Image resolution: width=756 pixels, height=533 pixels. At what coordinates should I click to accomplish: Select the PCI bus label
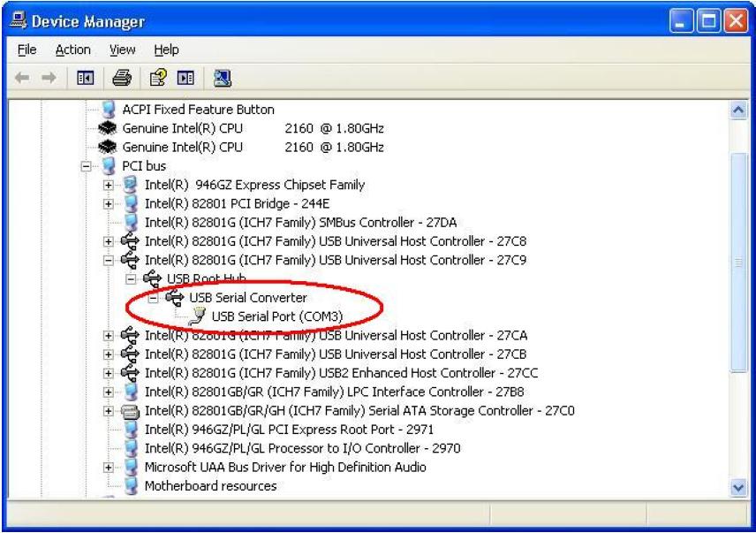[144, 166]
